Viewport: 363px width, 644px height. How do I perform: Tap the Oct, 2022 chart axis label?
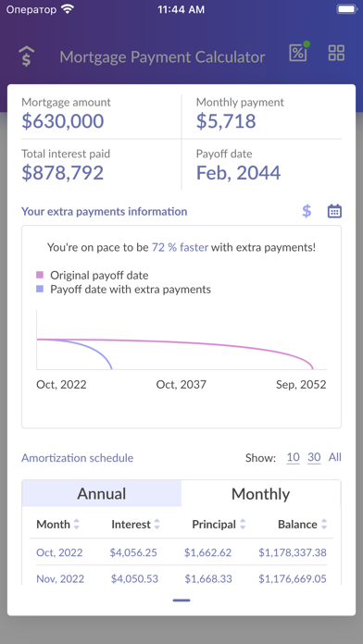tap(61, 385)
